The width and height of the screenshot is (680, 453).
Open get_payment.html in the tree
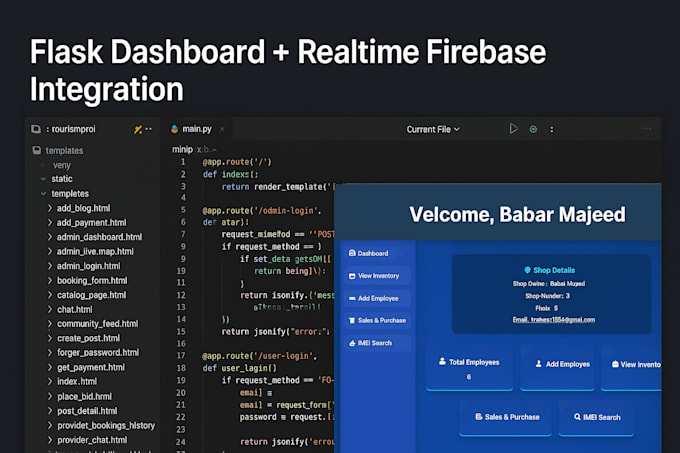click(x=91, y=367)
